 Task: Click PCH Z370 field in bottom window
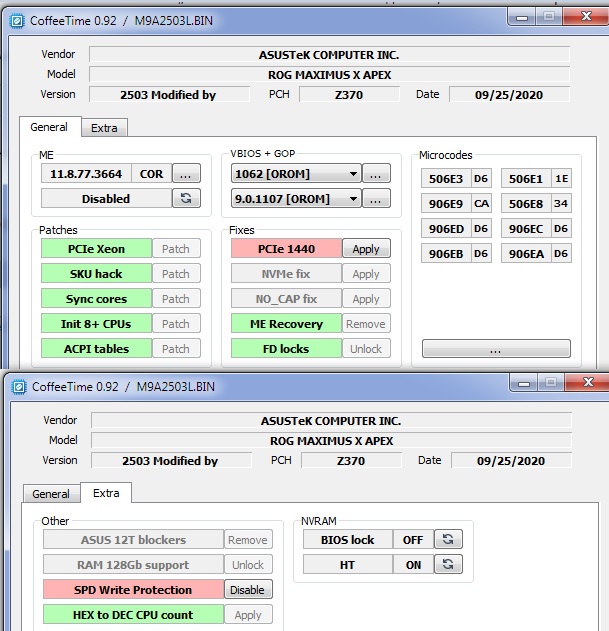point(351,460)
